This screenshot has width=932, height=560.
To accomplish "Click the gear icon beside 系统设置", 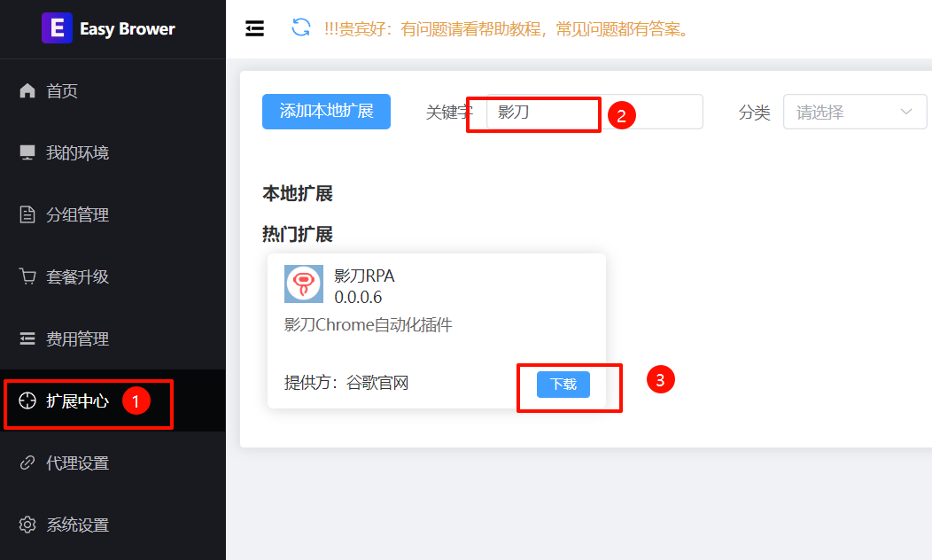I will tap(27, 525).
